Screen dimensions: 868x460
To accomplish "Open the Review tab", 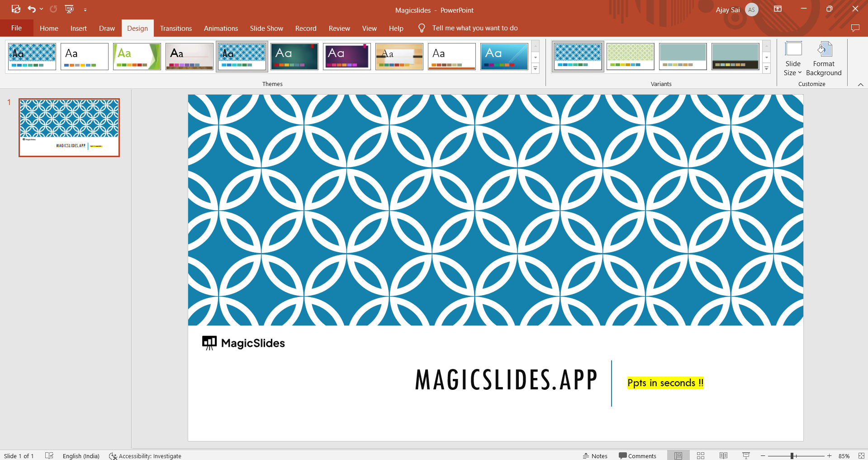I will (339, 28).
